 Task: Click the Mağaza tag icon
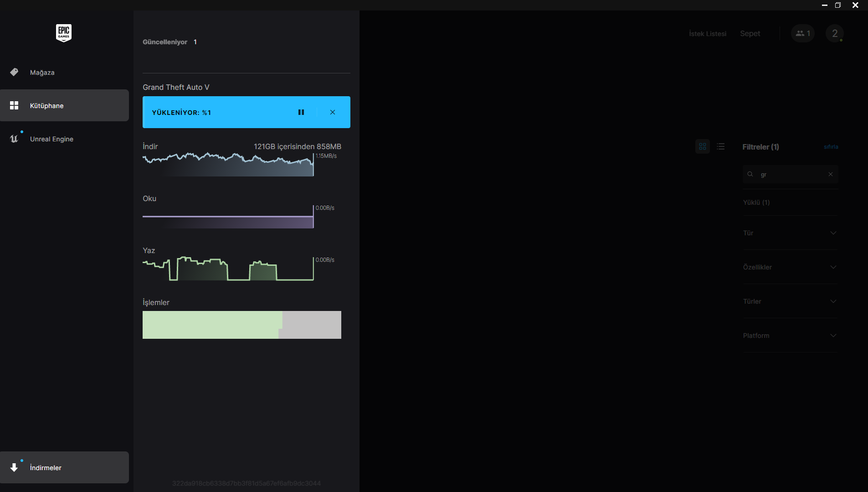14,72
